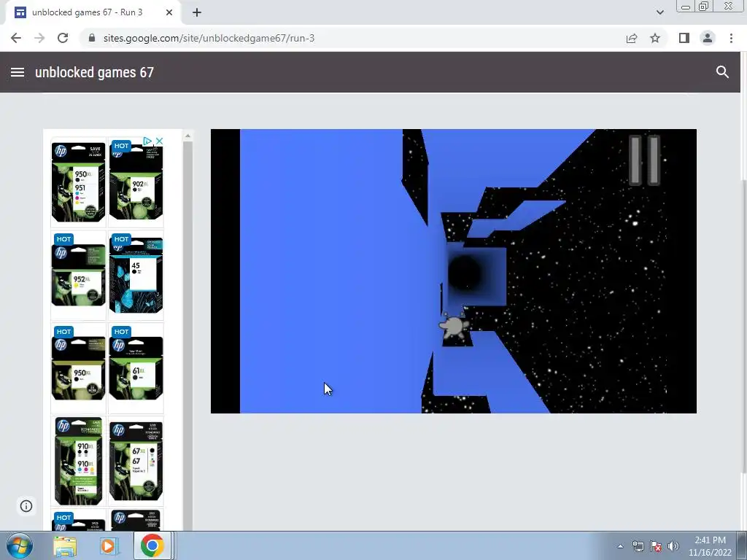747x560 pixels.
Task: Open the AdChoices triangle icon
Action: click(x=147, y=141)
